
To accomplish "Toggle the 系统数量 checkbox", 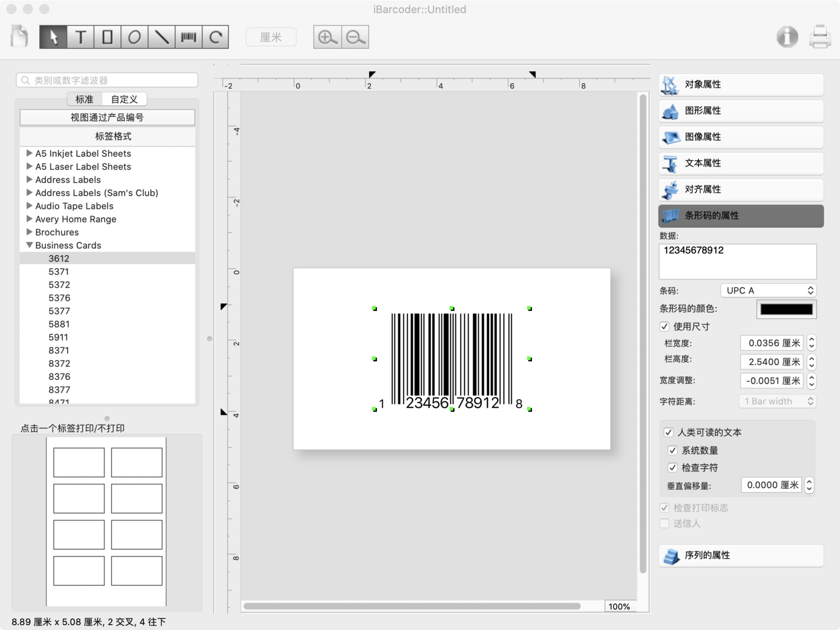I will point(673,450).
